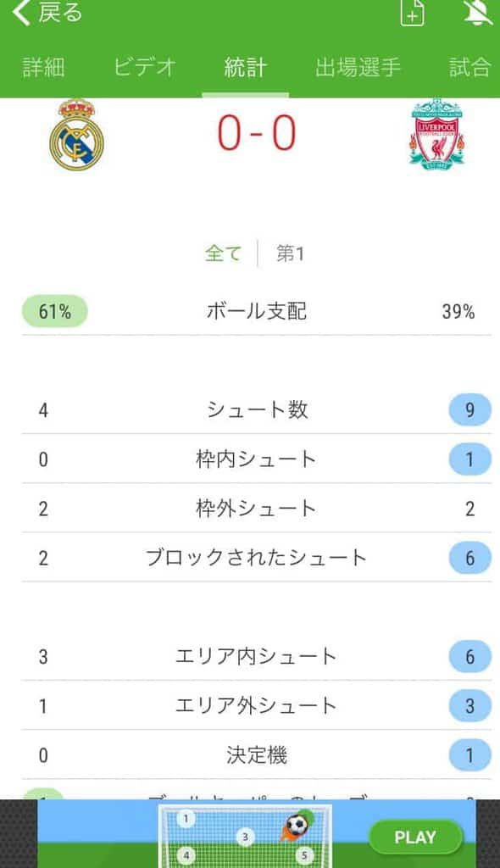Switch to the ビデオ tab
500x868 pixels.
point(145,68)
